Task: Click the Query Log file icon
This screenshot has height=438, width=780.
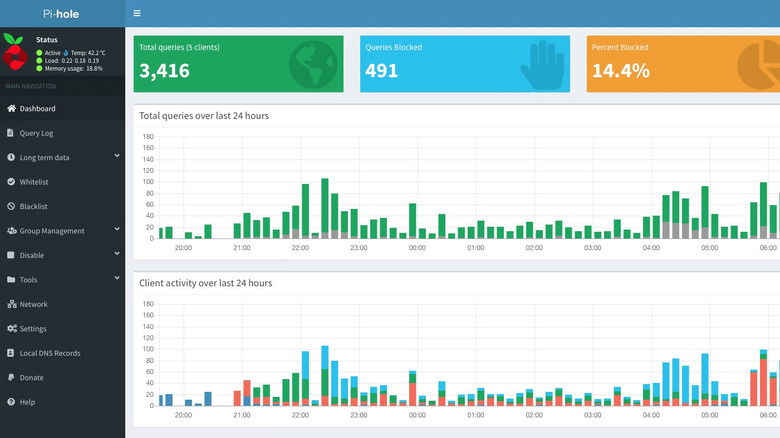Action: (11, 133)
